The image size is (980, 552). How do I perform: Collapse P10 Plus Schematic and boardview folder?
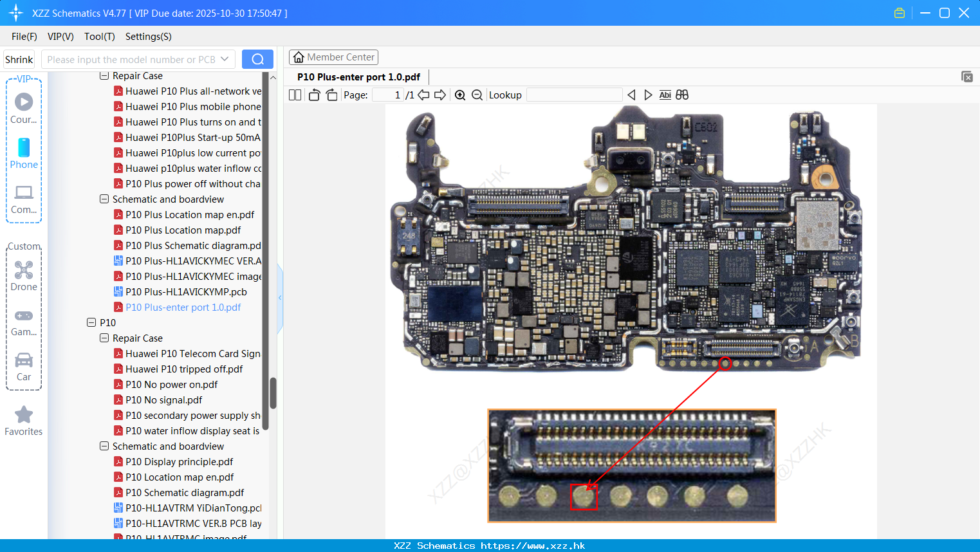coord(104,199)
